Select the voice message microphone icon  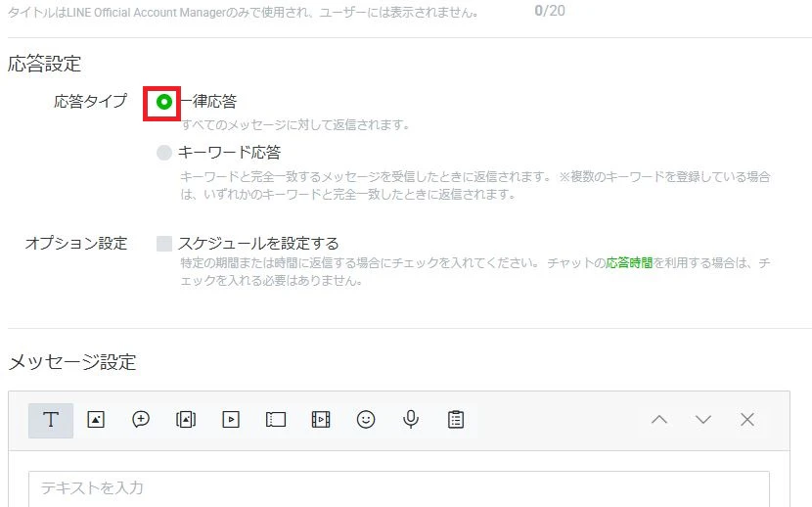click(x=411, y=420)
